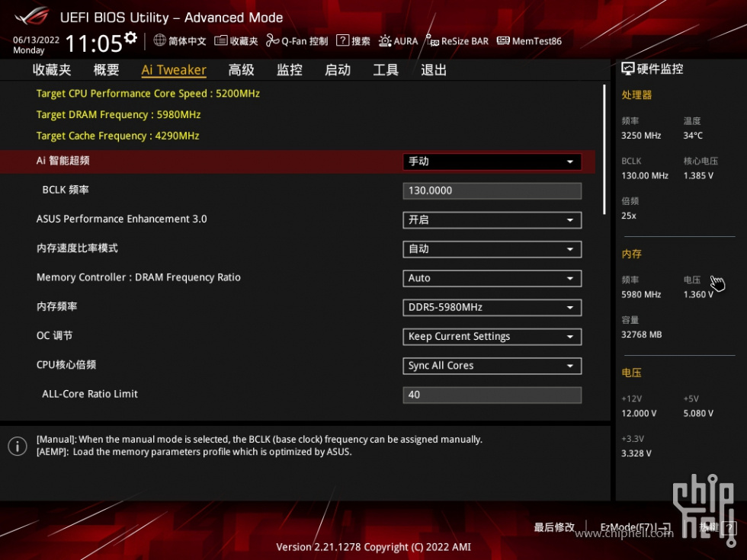This screenshot has height=560, width=747.
Task: Click Target CPU Performance Core Speed text
Action: pyautogui.click(x=148, y=93)
